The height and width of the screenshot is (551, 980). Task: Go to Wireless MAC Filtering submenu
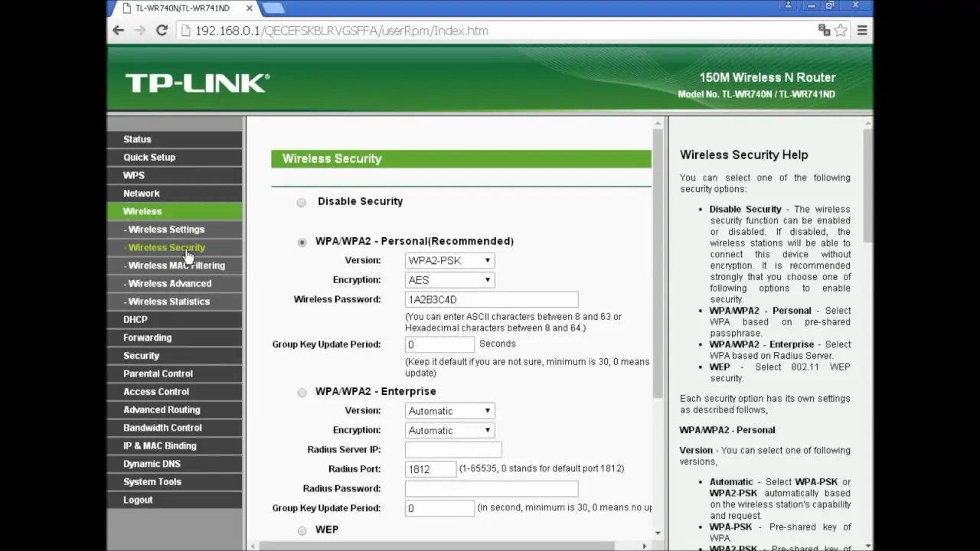click(175, 266)
